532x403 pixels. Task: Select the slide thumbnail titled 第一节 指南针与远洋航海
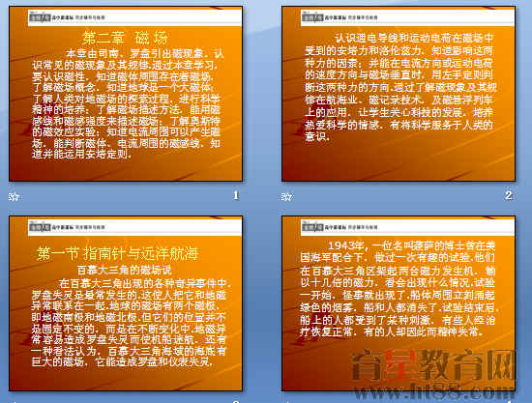click(126, 303)
